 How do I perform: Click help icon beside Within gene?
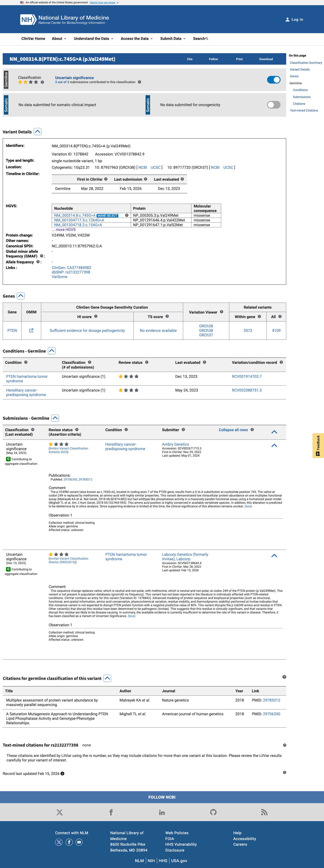259,316
